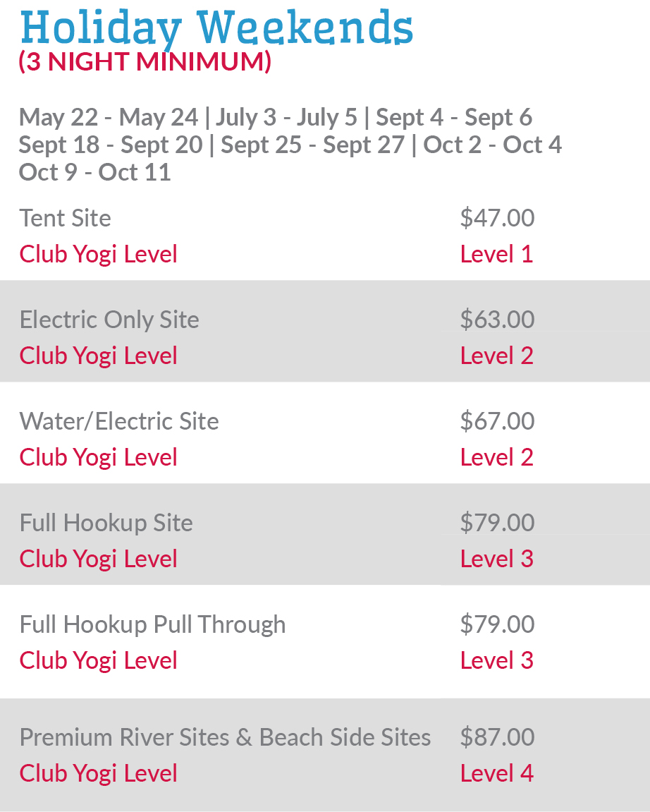
Task: Click Club Yogi Level under Electric Only Site
Action: coord(98,356)
